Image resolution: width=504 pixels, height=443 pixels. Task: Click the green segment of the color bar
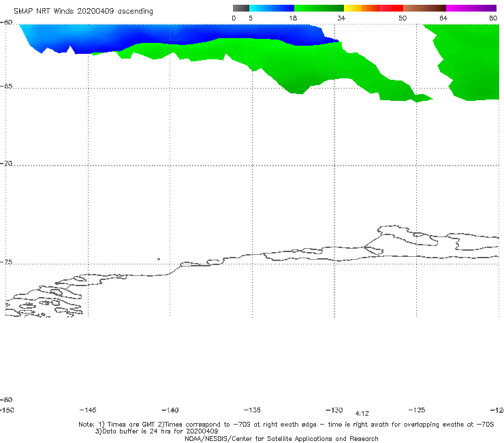(319, 8)
